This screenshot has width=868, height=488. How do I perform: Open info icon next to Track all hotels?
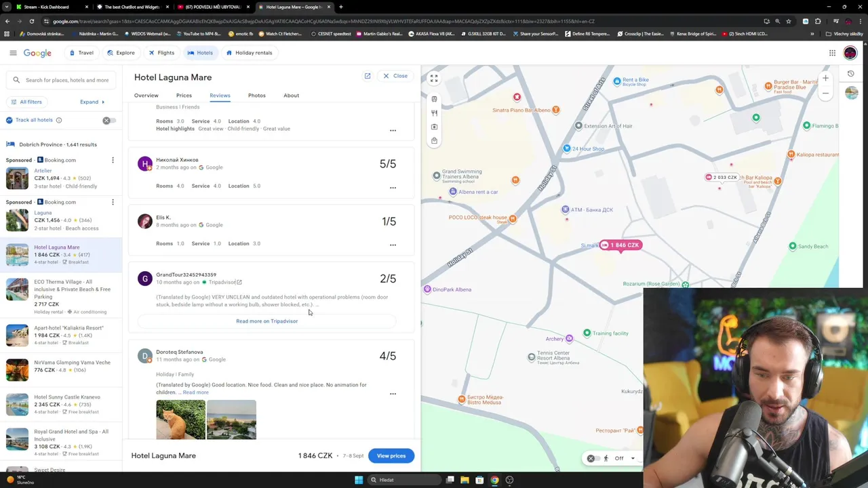pyautogui.click(x=59, y=120)
